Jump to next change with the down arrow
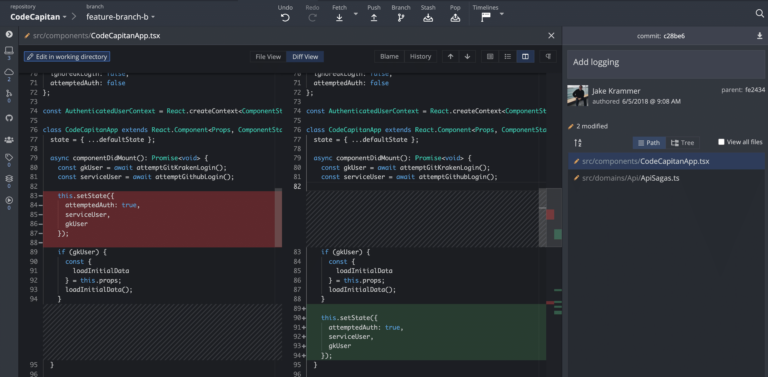 tap(467, 57)
